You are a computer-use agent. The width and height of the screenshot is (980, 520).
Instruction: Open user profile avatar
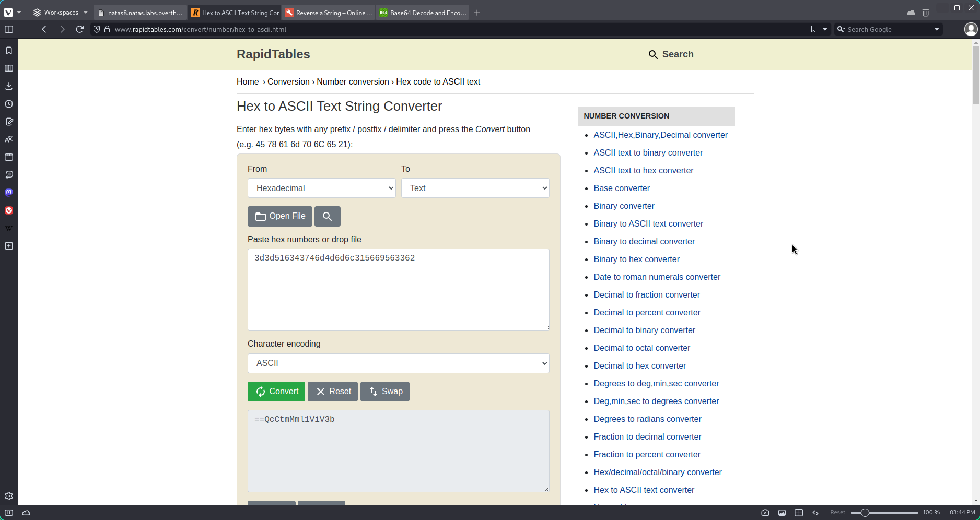pos(971,29)
